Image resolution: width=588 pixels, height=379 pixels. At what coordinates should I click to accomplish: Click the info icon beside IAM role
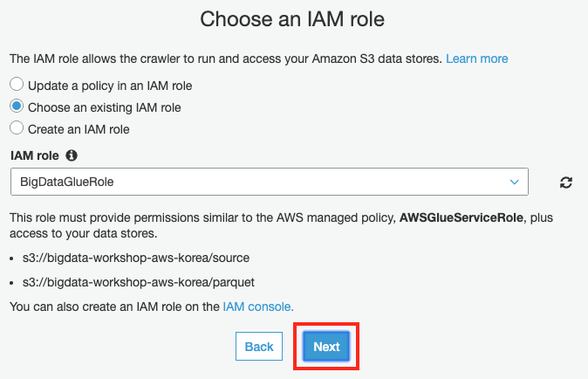pos(72,155)
